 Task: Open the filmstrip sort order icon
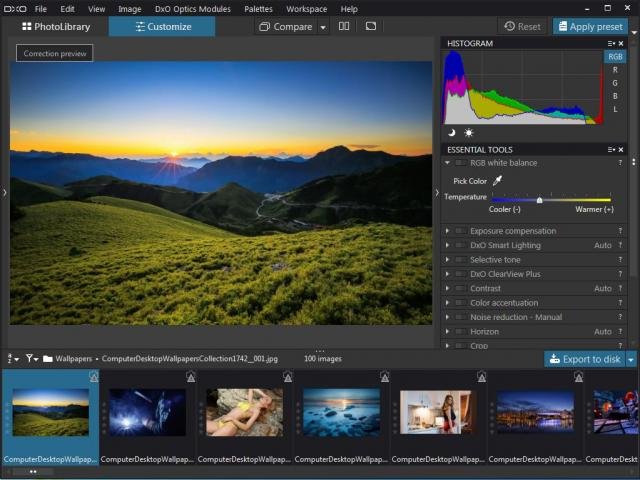(x=12, y=358)
